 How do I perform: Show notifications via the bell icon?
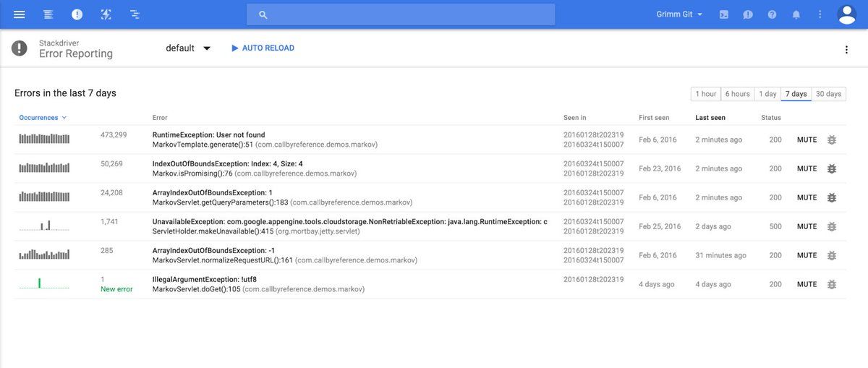click(x=796, y=14)
